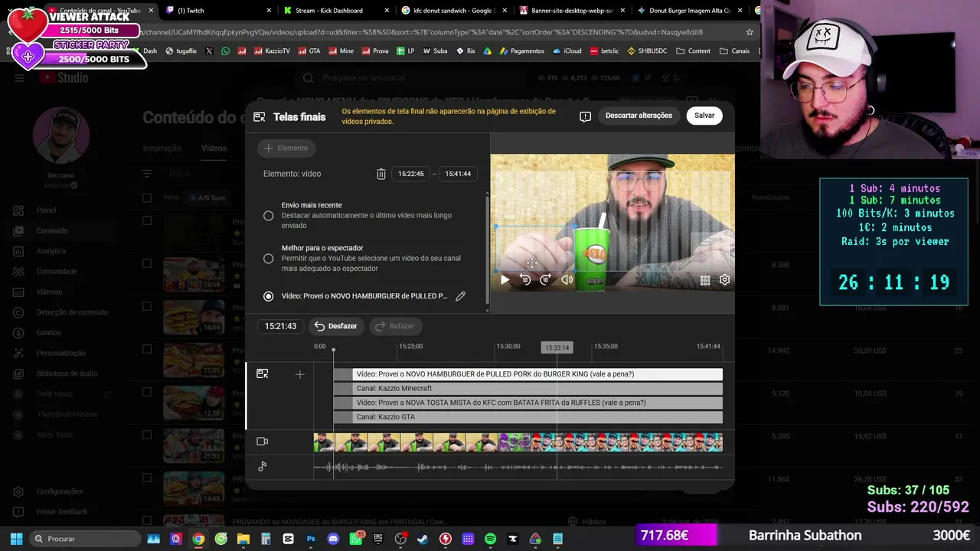Open preview player settings gear

[724, 280]
